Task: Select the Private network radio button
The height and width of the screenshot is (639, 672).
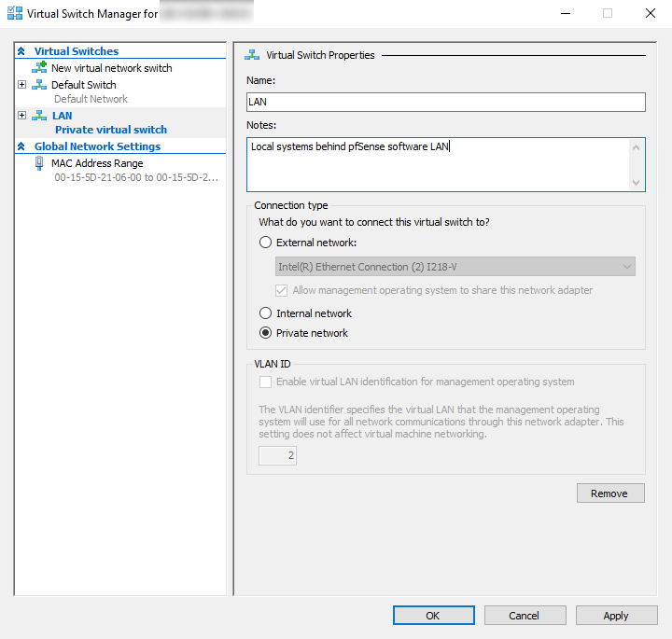Action: (x=266, y=333)
